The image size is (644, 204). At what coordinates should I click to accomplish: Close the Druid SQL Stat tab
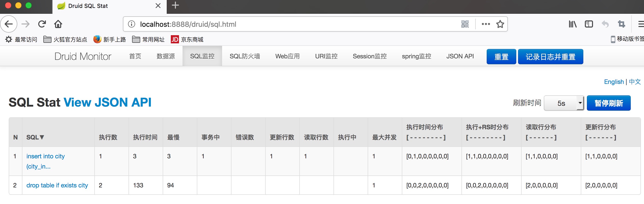click(158, 6)
